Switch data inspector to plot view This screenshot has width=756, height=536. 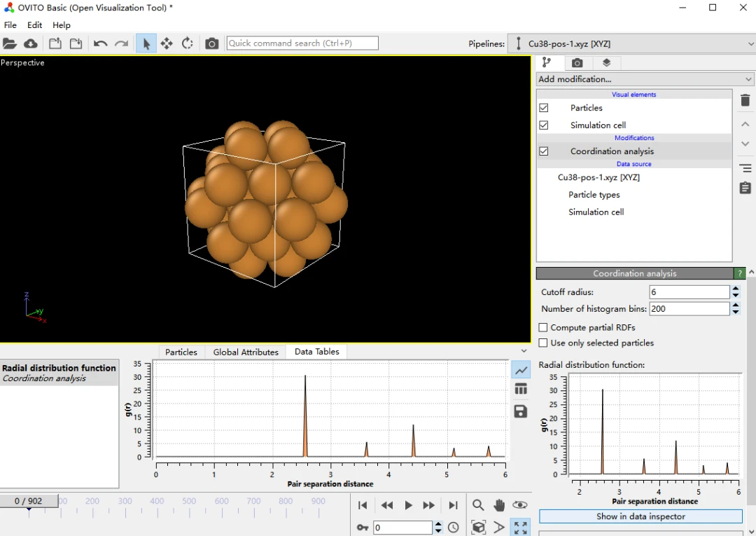click(521, 371)
